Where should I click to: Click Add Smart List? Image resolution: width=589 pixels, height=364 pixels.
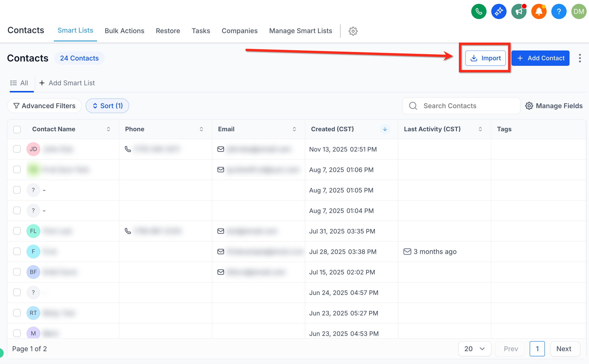(x=67, y=83)
